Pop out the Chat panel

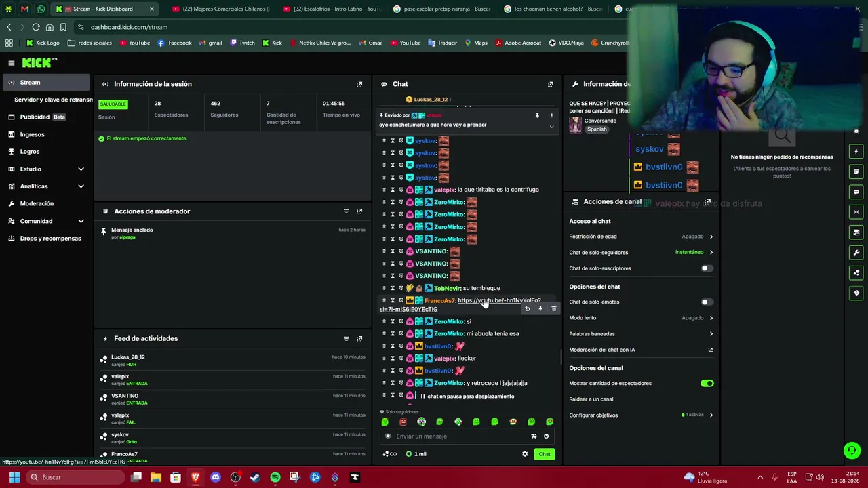coord(550,84)
